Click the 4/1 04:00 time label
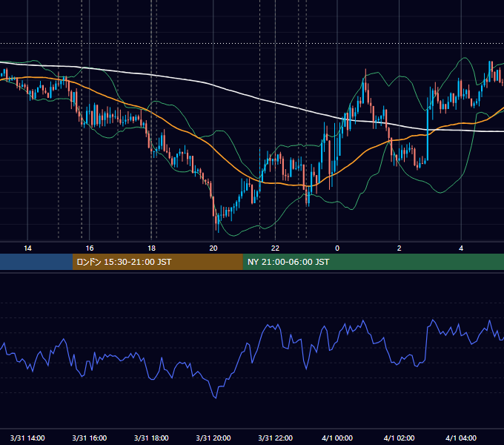The image size is (504, 445). point(461,438)
